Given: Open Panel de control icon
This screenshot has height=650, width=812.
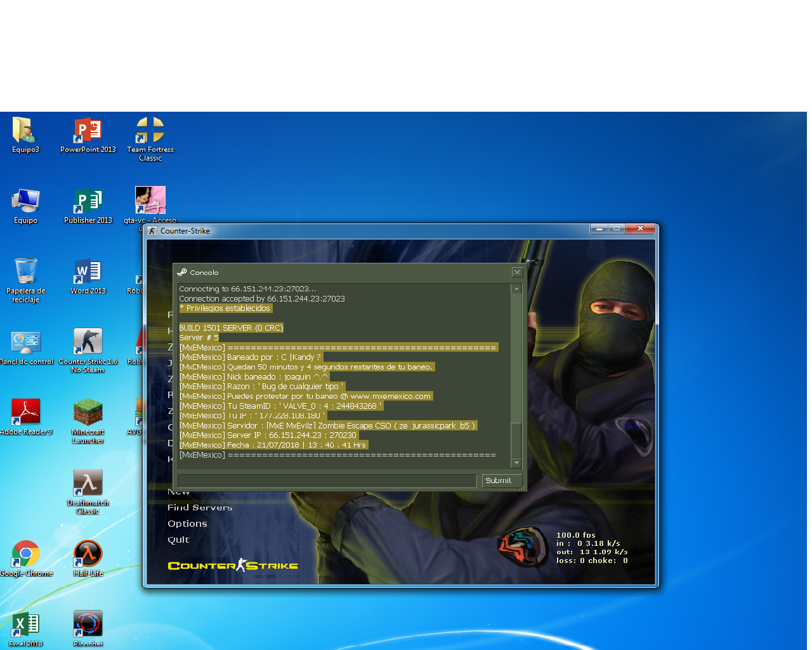Looking at the screenshot, I should pos(27,347).
